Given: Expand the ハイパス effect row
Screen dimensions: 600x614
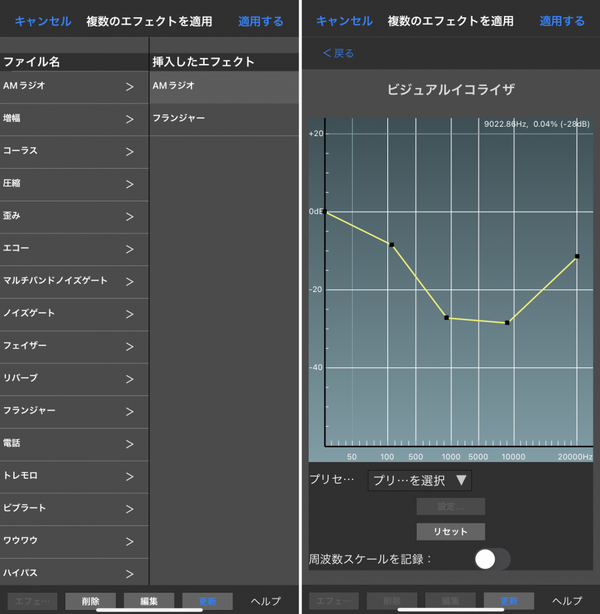Looking at the screenshot, I should click(x=74, y=573).
